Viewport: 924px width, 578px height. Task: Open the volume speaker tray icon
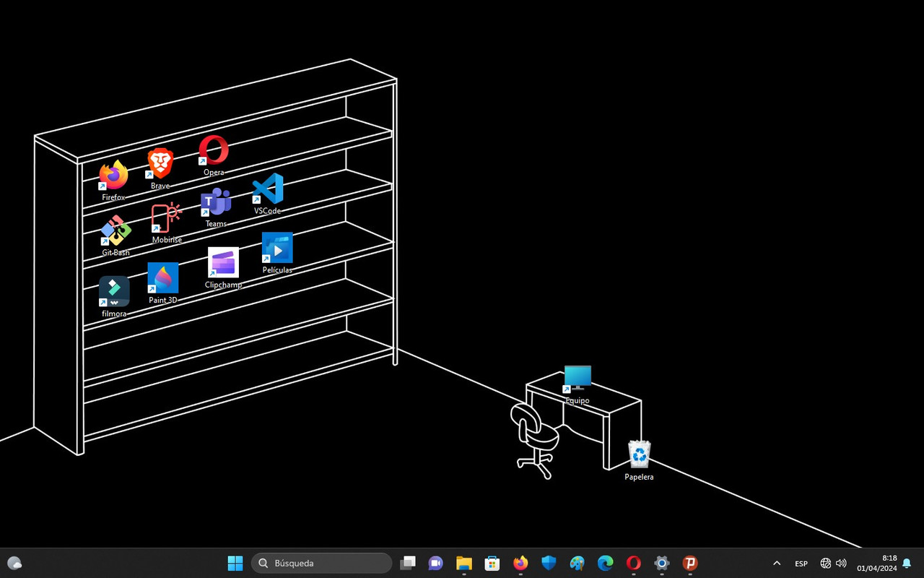[x=841, y=563]
